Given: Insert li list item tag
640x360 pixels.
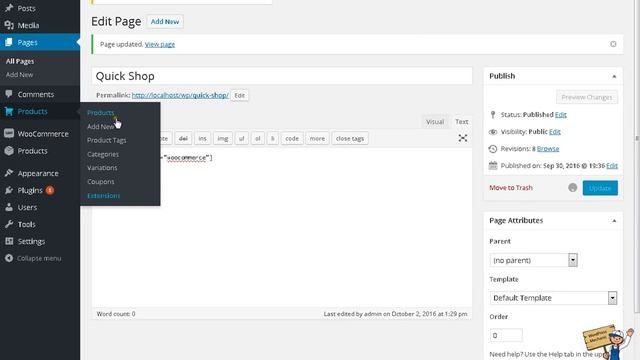Looking at the screenshot, I should (x=273, y=139).
